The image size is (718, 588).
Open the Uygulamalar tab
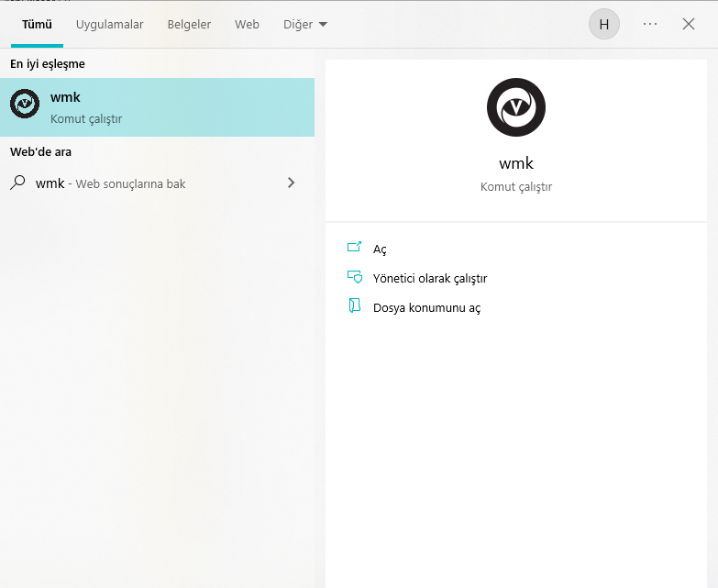109,24
